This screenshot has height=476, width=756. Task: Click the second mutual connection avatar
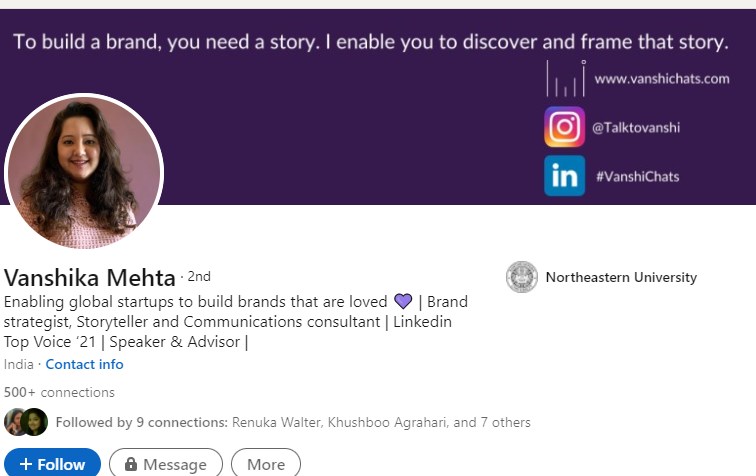point(35,422)
